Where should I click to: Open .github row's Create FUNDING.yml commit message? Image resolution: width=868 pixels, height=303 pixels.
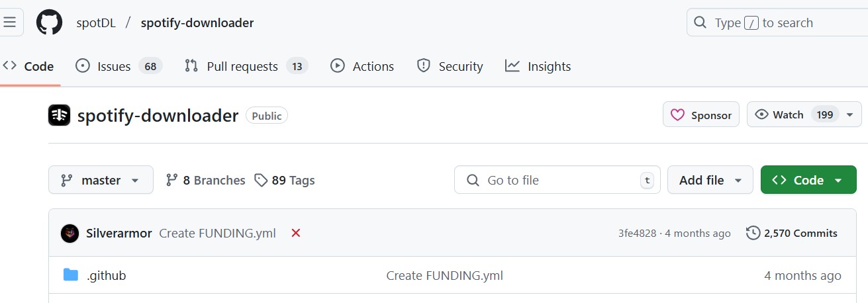tap(445, 275)
